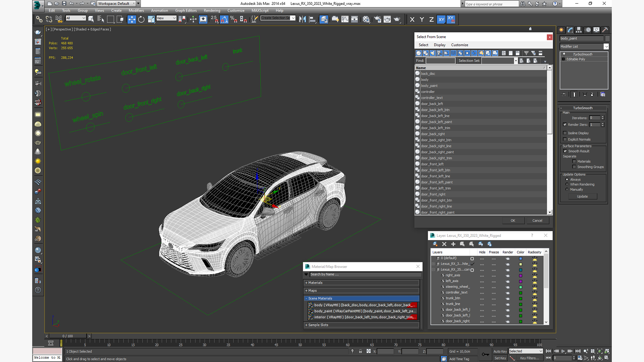Delete highlighted layer with X icon
The height and width of the screenshot is (362, 644).
point(444,244)
